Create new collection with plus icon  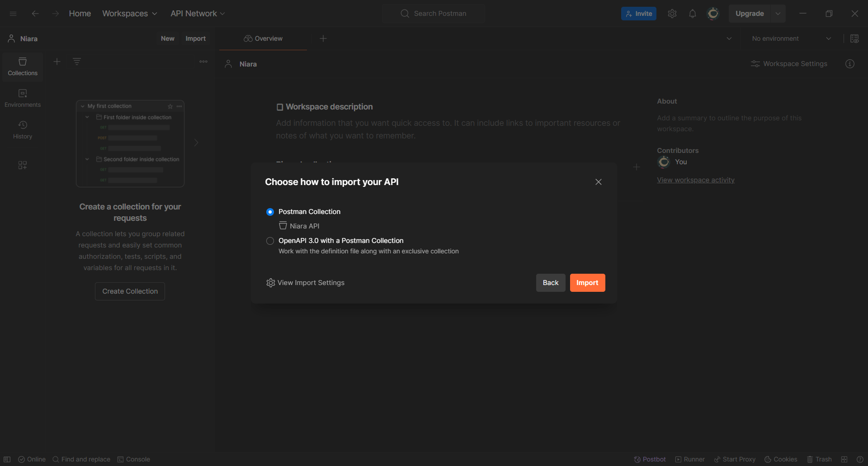point(57,62)
